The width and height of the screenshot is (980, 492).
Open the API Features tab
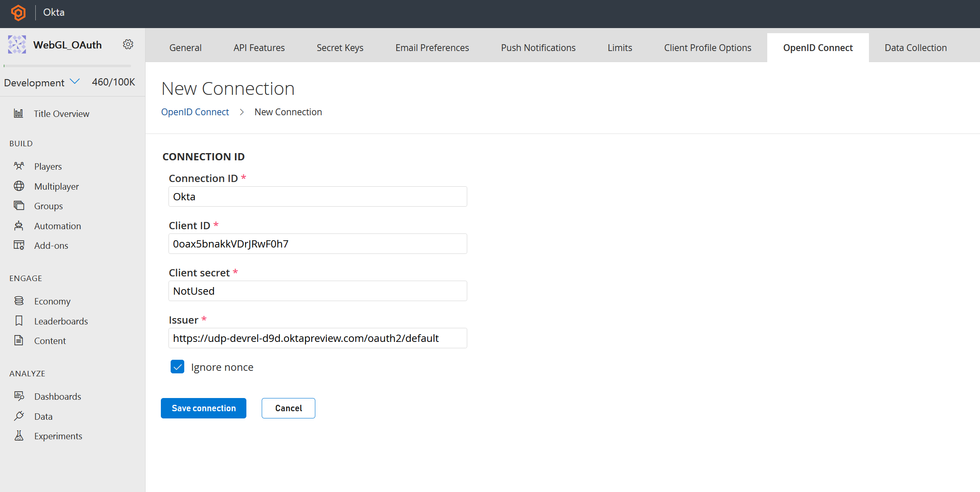[259, 48]
